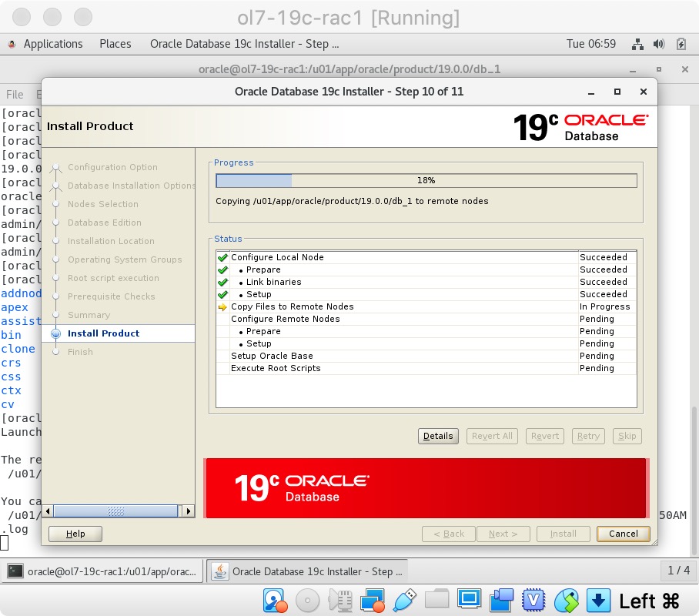Select Database Installation Options step
The width and height of the screenshot is (699, 616).
tap(131, 186)
